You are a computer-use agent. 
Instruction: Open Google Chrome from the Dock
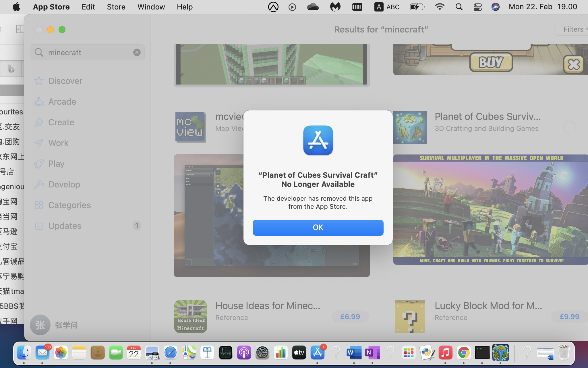pos(464,352)
